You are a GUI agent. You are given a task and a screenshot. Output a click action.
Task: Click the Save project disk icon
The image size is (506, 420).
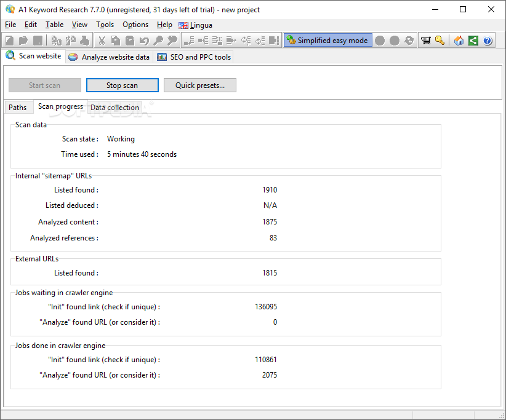point(38,41)
